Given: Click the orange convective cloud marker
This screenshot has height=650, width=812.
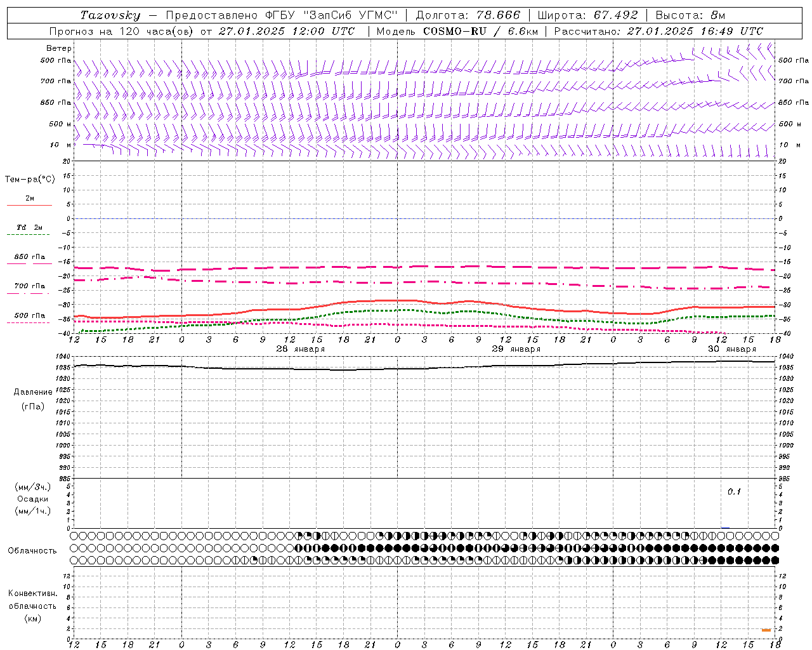Looking at the screenshot, I should [766, 630].
